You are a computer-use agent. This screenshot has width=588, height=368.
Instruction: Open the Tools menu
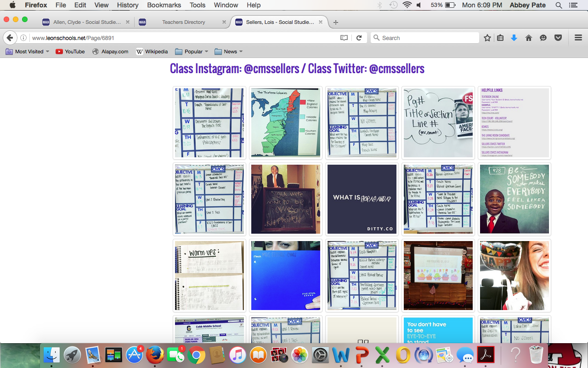(x=198, y=5)
